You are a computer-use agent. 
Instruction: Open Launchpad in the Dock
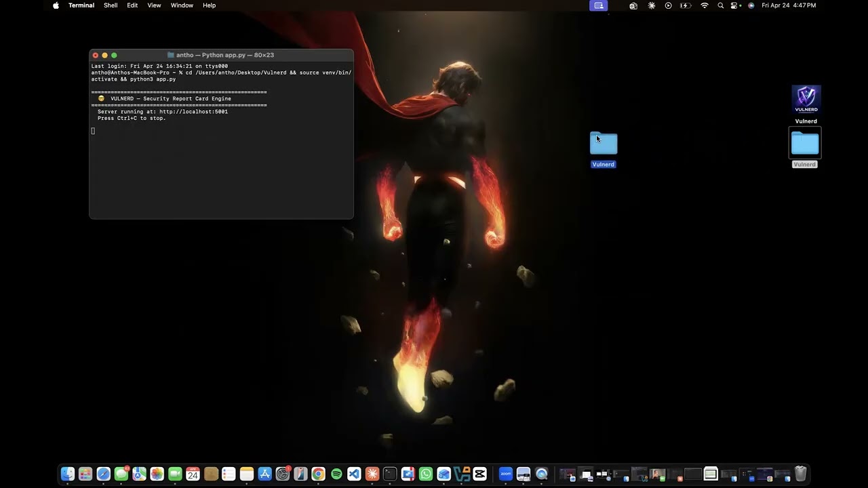pos(85,474)
